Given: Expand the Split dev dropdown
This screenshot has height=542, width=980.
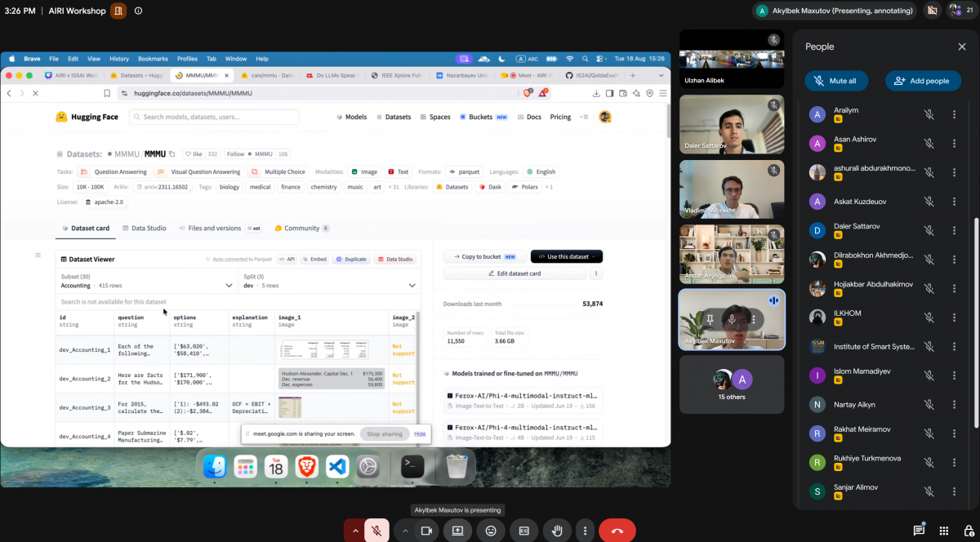Looking at the screenshot, I should [329, 281].
